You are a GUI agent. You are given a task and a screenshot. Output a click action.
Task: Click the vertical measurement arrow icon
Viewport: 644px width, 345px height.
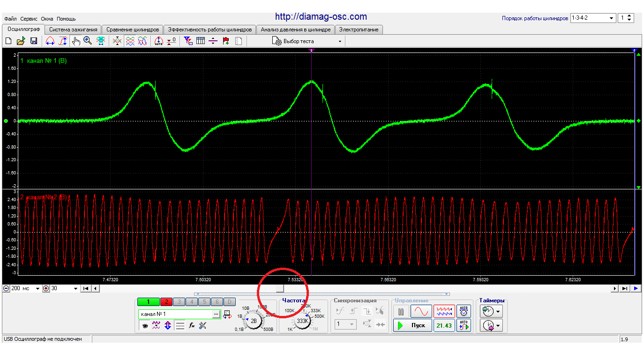pyautogui.click(x=63, y=41)
